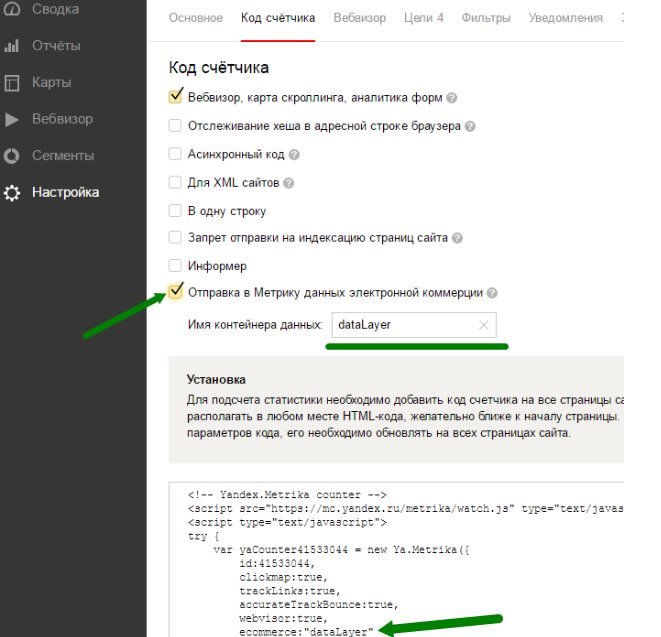Click the id:41533044 line in code
The height and width of the screenshot is (637, 661).
(x=277, y=563)
